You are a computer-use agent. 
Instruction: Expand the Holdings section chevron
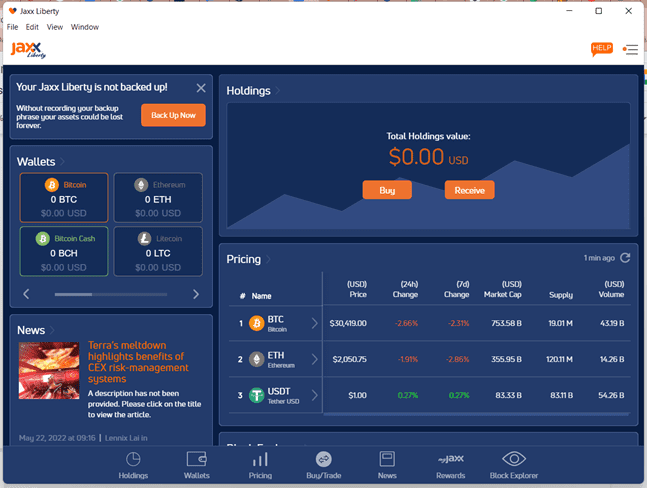(278, 90)
